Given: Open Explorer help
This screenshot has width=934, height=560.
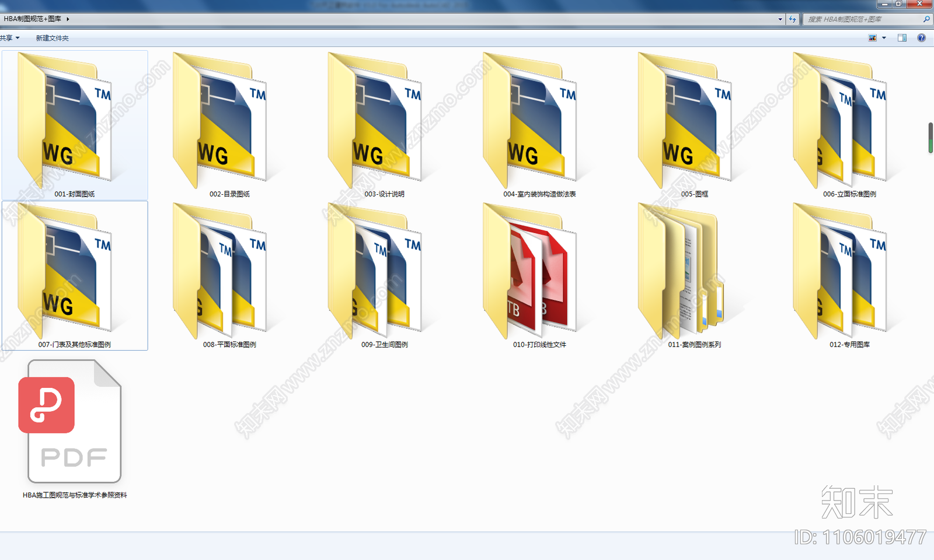Looking at the screenshot, I should [921, 38].
